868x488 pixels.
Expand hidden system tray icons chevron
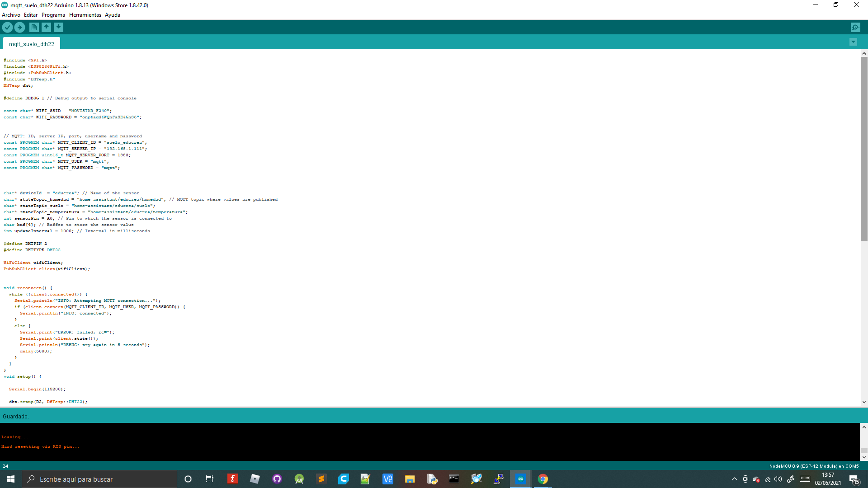pyautogui.click(x=734, y=479)
